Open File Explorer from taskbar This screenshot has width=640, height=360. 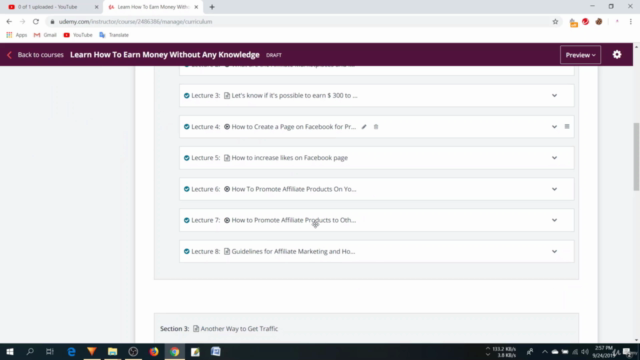112,352
